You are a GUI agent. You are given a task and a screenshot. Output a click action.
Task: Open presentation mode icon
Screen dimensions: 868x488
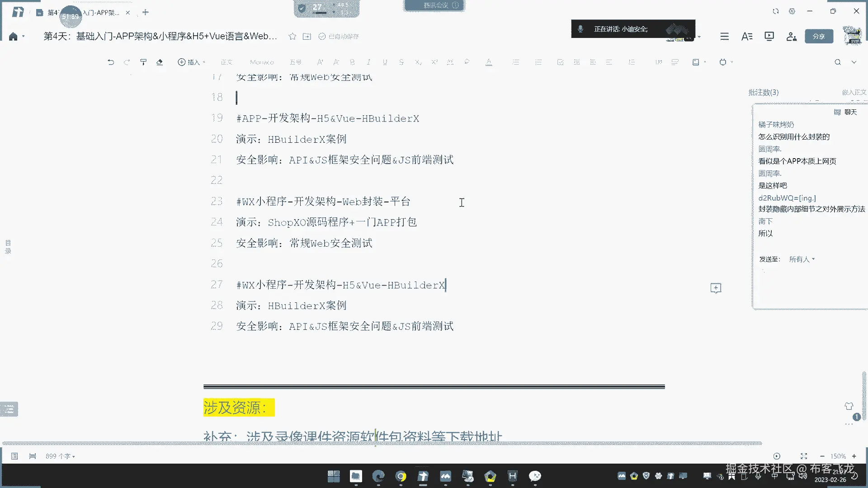[x=769, y=36]
